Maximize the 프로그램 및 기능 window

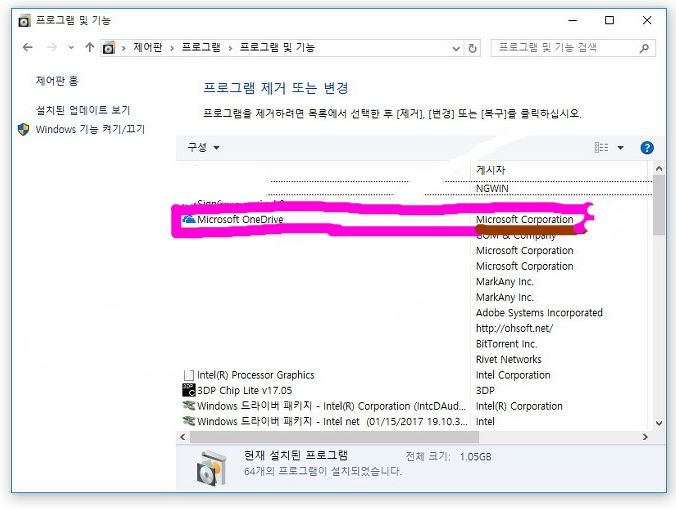[609, 20]
